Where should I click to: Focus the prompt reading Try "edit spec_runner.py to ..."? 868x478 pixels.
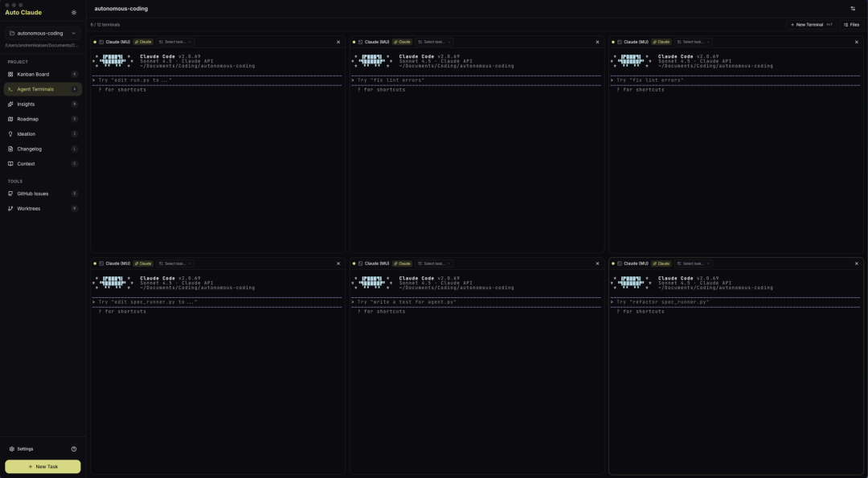click(x=217, y=302)
